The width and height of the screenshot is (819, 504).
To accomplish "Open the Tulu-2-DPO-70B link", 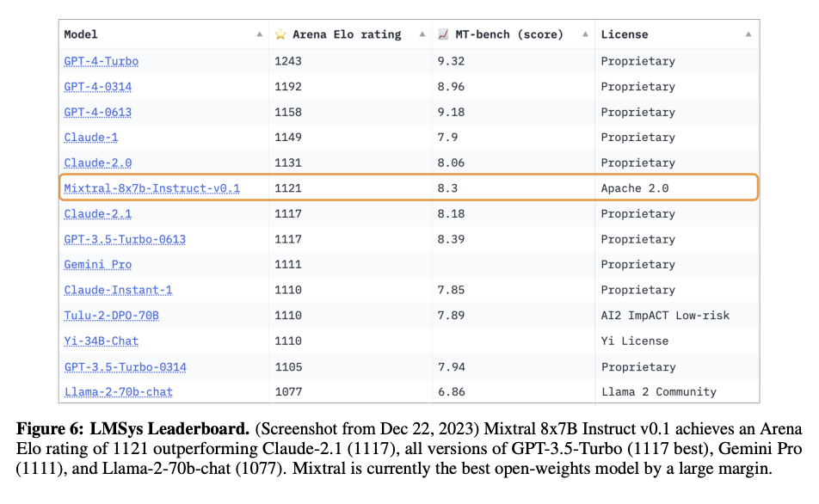I will pyautogui.click(x=111, y=316).
